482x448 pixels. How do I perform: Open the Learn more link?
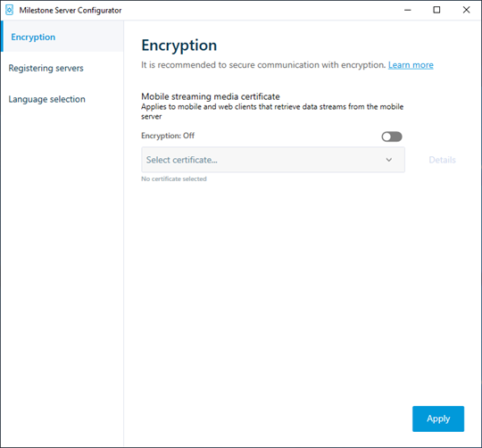[x=411, y=65]
